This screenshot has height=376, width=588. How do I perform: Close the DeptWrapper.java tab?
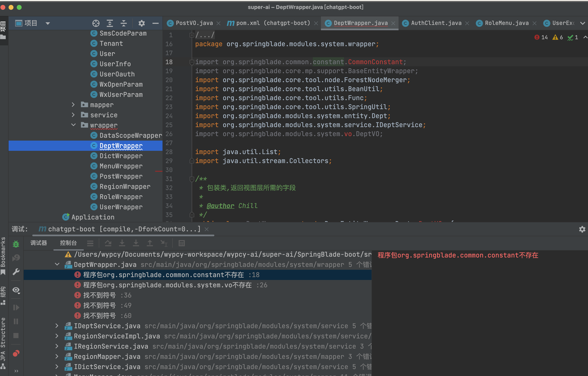pyautogui.click(x=393, y=23)
